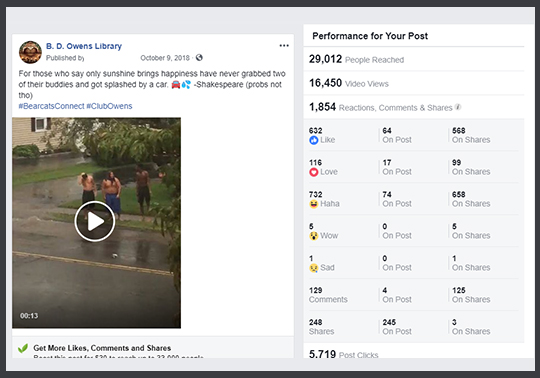Click the red Love heart reaction icon

coord(313,172)
